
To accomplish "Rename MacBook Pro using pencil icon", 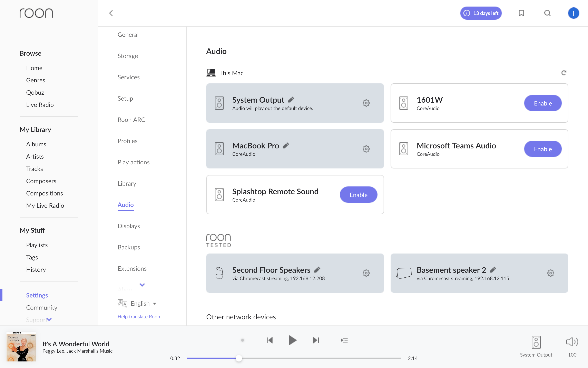I will (x=286, y=145).
